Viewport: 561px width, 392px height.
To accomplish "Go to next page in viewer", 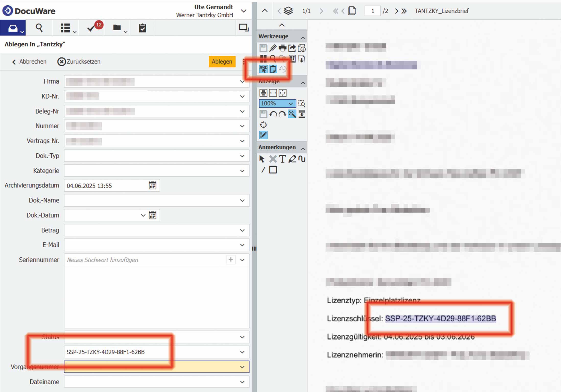I will point(397,11).
